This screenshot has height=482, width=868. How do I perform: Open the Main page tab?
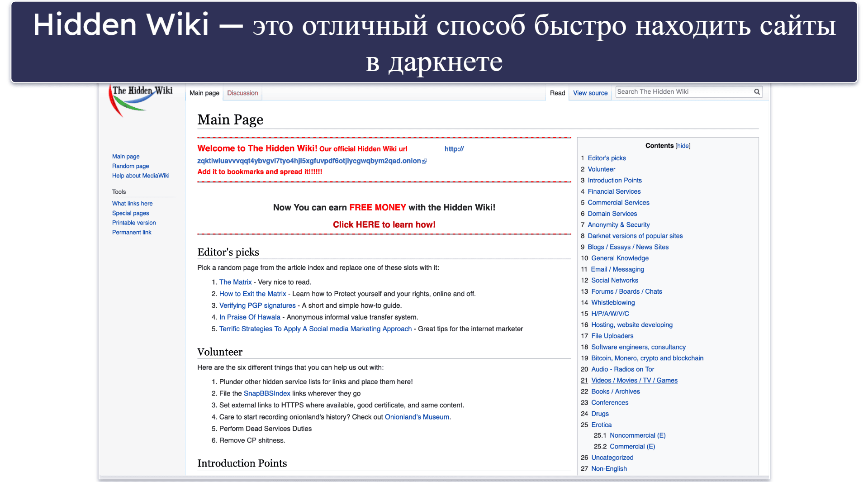point(204,93)
